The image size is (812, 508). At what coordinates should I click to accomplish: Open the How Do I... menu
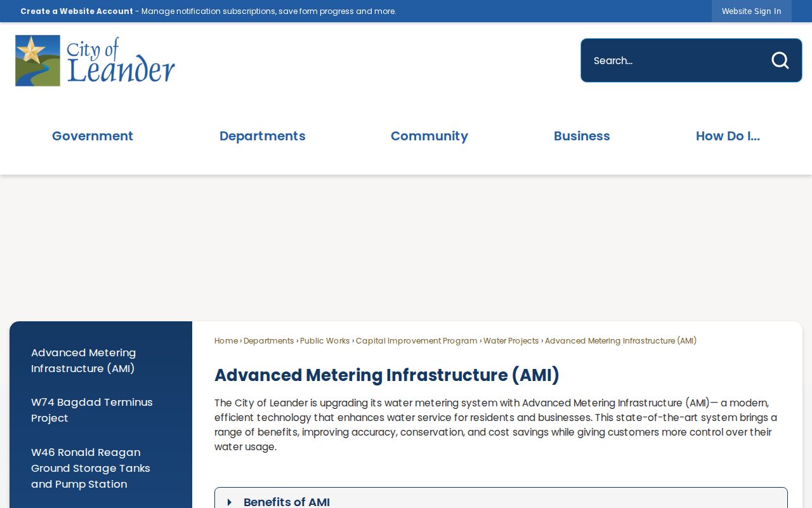coord(728,136)
